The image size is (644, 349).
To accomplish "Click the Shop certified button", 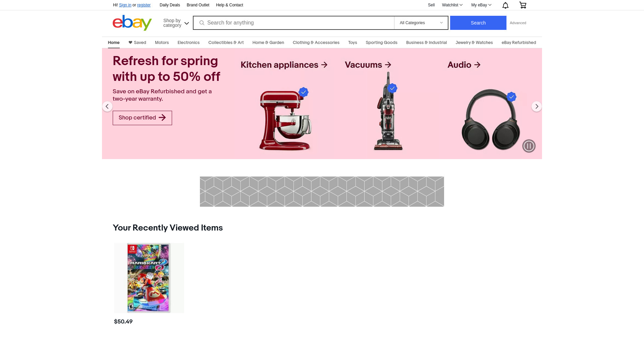I will pyautogui.click(x=142, y=118).
